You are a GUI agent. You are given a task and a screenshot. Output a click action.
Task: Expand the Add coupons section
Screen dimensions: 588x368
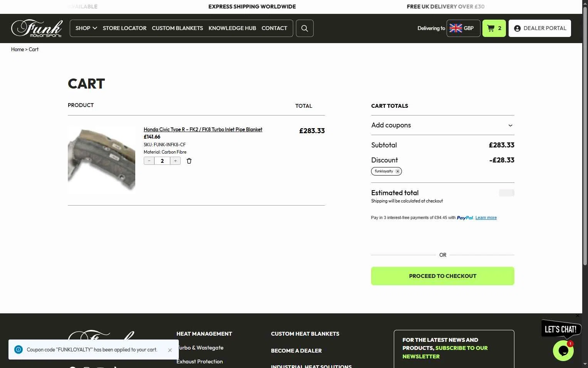(442, 125)
